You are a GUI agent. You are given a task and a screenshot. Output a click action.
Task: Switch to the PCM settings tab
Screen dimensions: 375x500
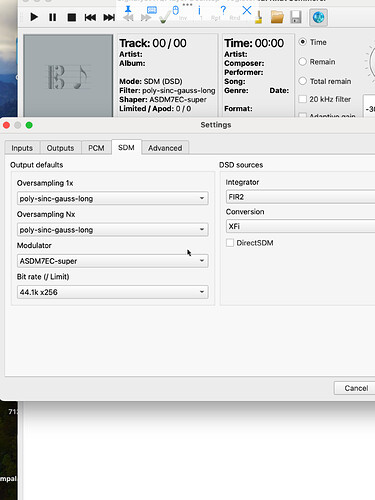tap(96, 148)
